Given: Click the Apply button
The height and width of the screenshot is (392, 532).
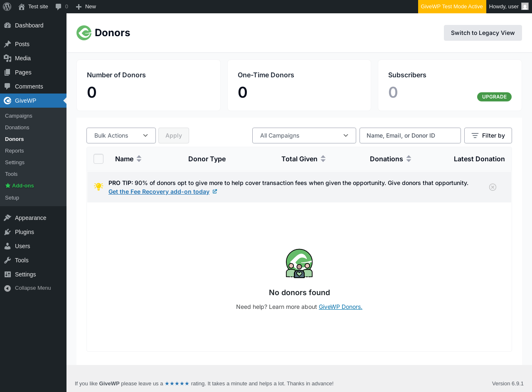Looking at the screenshot, I should [x=174, y=136].
